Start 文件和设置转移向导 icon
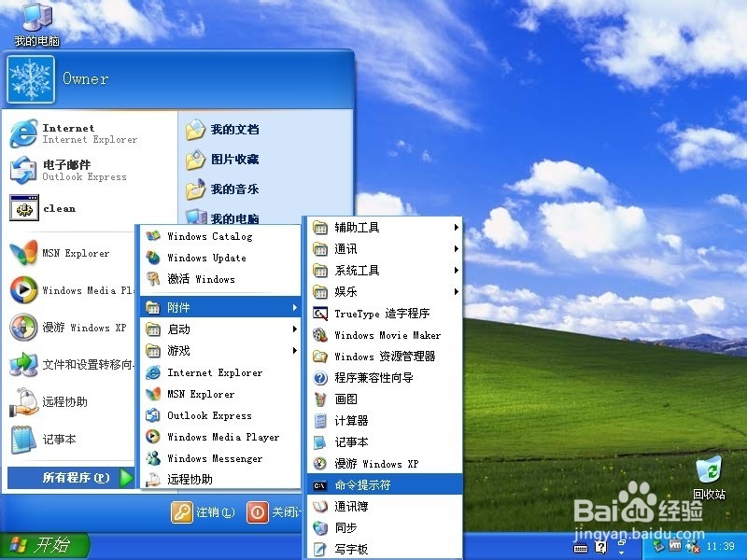The width and height of the screenshot is (747, 560). (24, 364)
